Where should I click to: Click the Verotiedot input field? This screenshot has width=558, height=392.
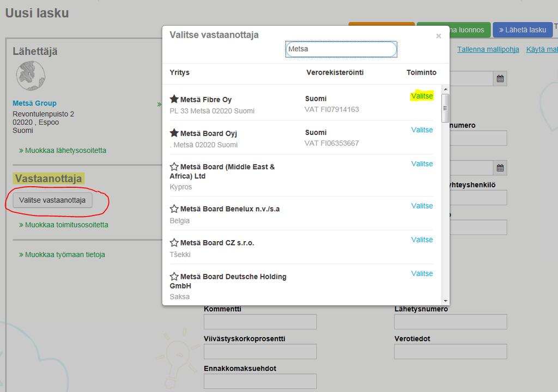point(451,352)
